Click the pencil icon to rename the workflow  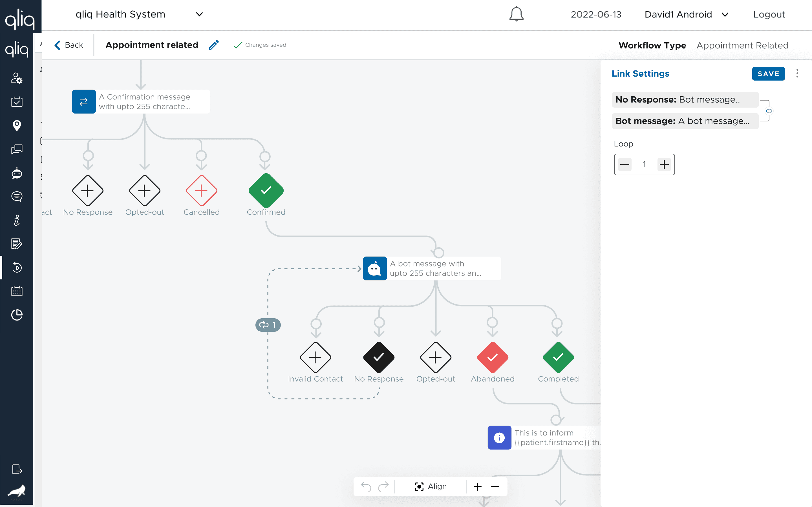pos(214,45)
